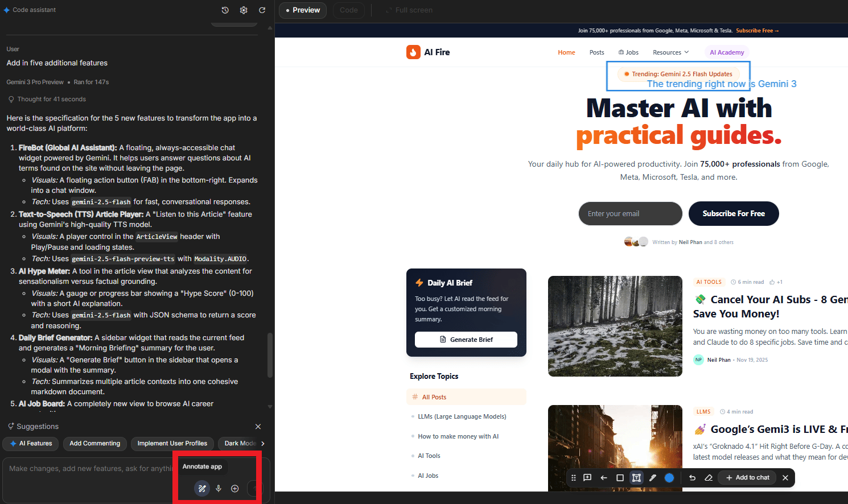Select the pen tool in the annotation toolbar
This screenshot has height=504, width=848.
[653, 478]
